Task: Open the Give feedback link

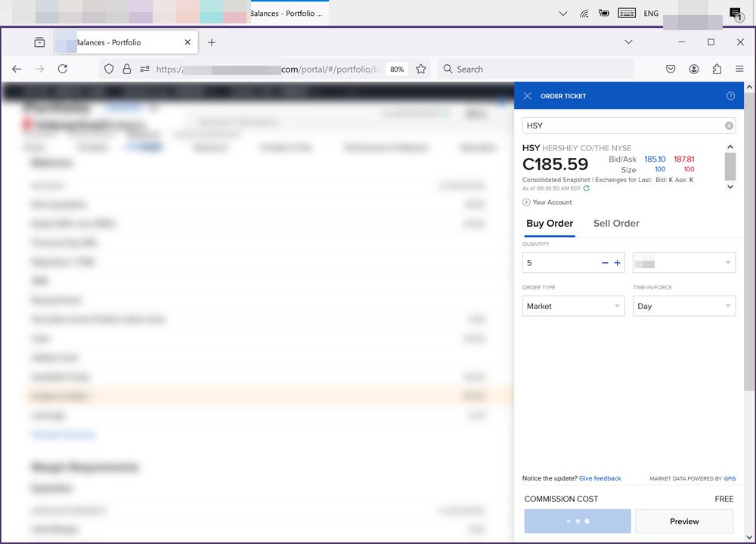Action: (x=600, y=478)
